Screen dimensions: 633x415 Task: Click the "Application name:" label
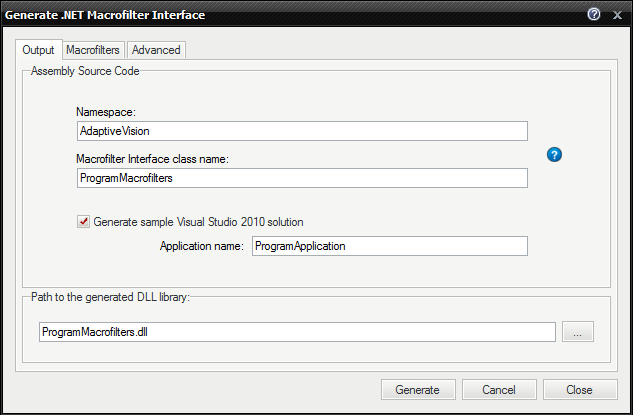click(202, 246)
